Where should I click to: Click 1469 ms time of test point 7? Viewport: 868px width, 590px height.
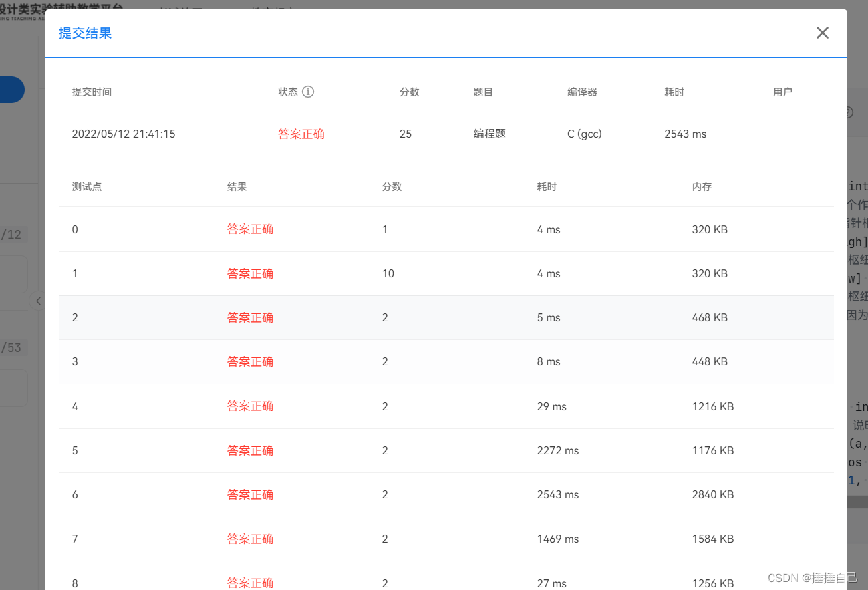pos(558,539)
